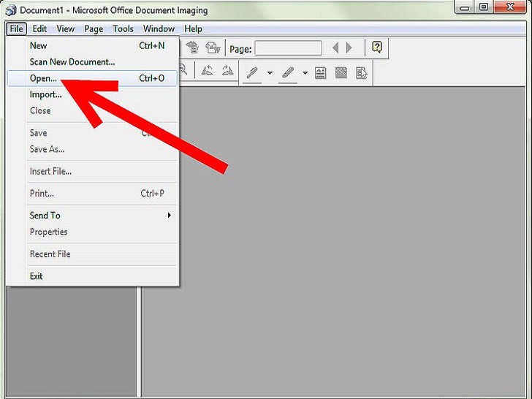Open the Tools menu
The height and width of the screenshot is (399, 532).
point(123,28)
